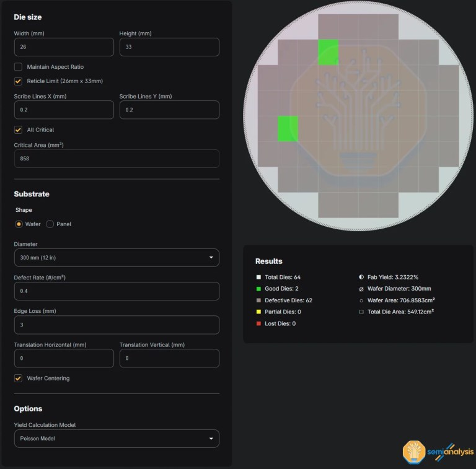Click the yellow Partial Dies legend swatch
Screen dimensions: 476x469
click(258, 312)
